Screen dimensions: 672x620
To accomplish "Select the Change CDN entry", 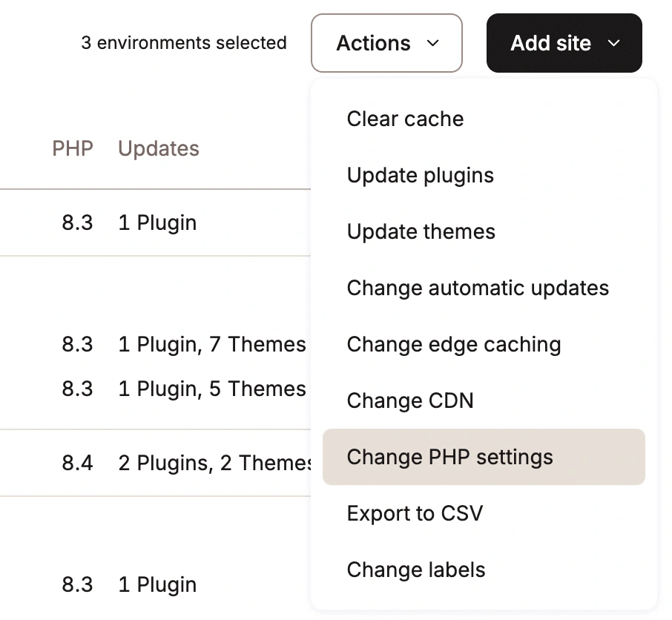I will 409,400.
